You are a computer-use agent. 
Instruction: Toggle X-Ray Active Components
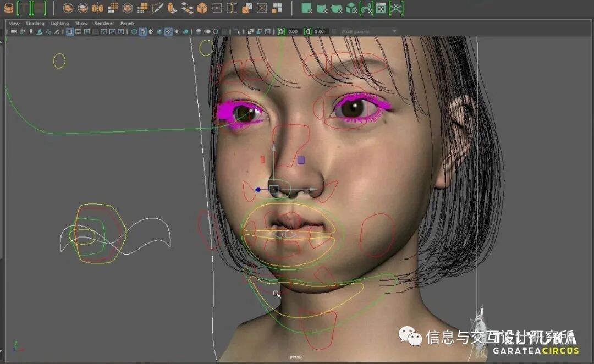point(259,31)
